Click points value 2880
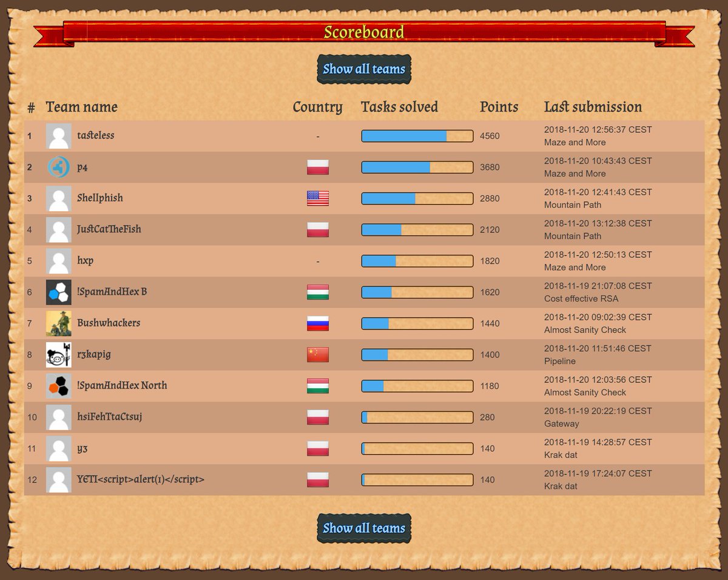The image size is (728, 580). click(490, 198)
